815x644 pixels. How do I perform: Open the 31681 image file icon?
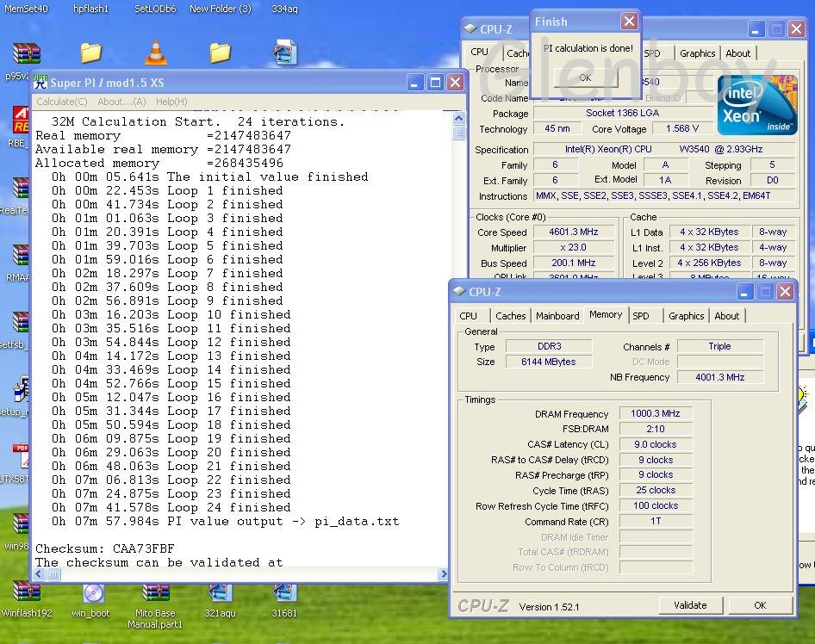coord(284,592)
